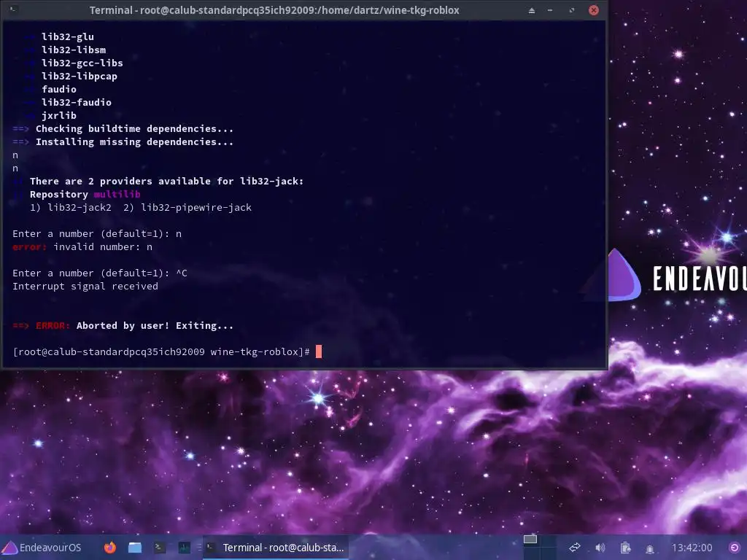The image size is (747, 560).
Task: Click 'Installing missing dependencies...' line
Action: pyautogui.click(x=134, y=142)
